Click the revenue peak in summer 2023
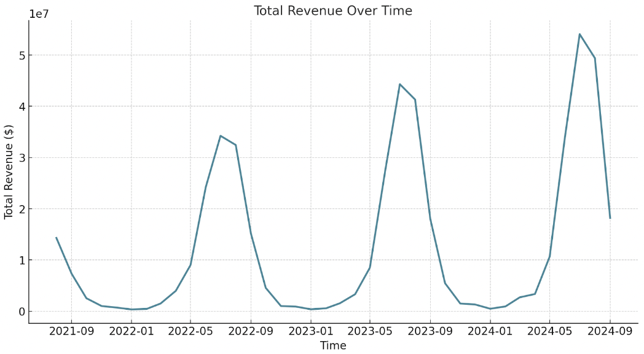 (x=400, y=84)
